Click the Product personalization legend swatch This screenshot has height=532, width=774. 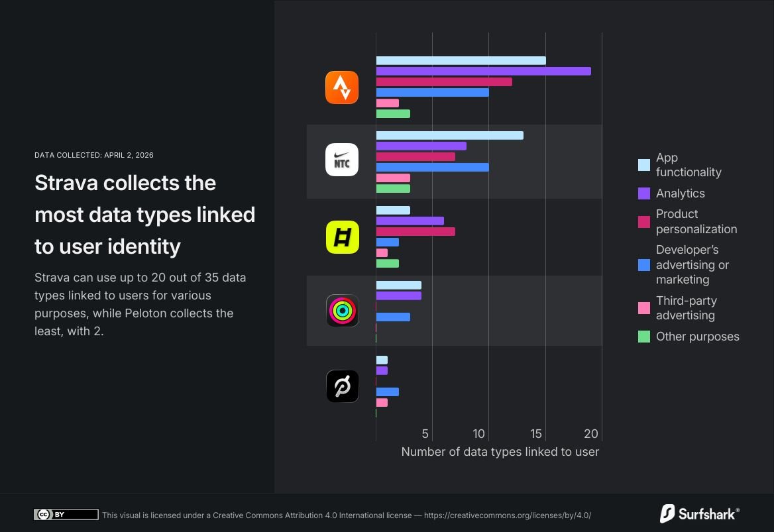pyautogui.click(x=643, y=222)
